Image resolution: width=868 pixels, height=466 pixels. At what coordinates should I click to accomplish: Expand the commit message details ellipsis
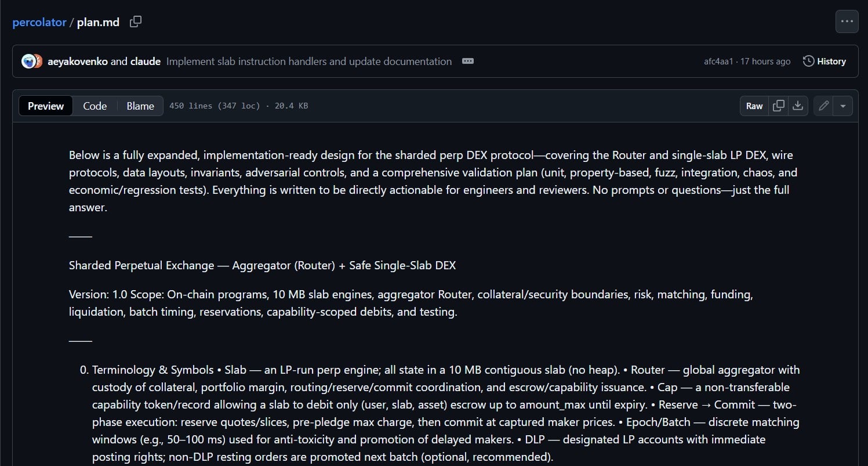click(x=468, y=62)
